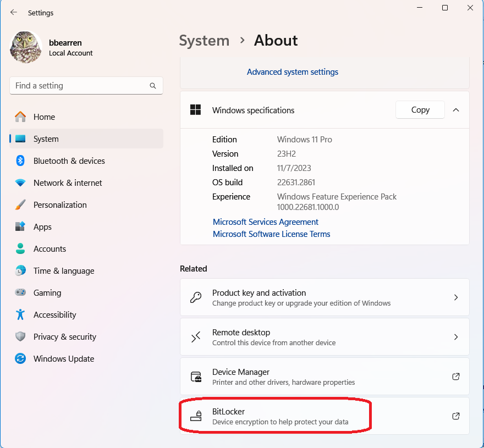The width and height of the screenshot is (484, 448).
Task: Expand the Remote desktop settings chevron
Action: tap(456, 337)
